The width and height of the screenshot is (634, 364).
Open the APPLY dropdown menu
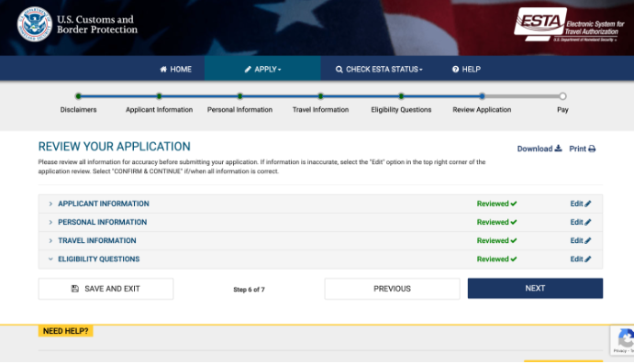262,69
